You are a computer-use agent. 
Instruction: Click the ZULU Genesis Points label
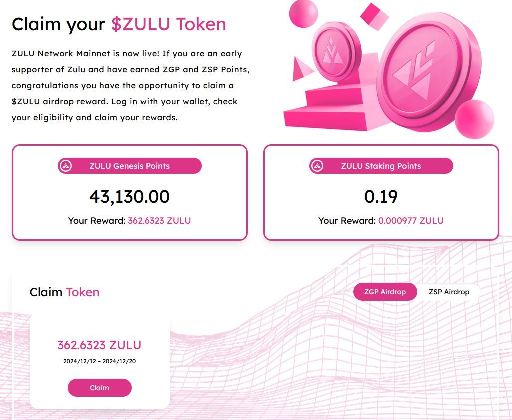[x=130, y=166]
